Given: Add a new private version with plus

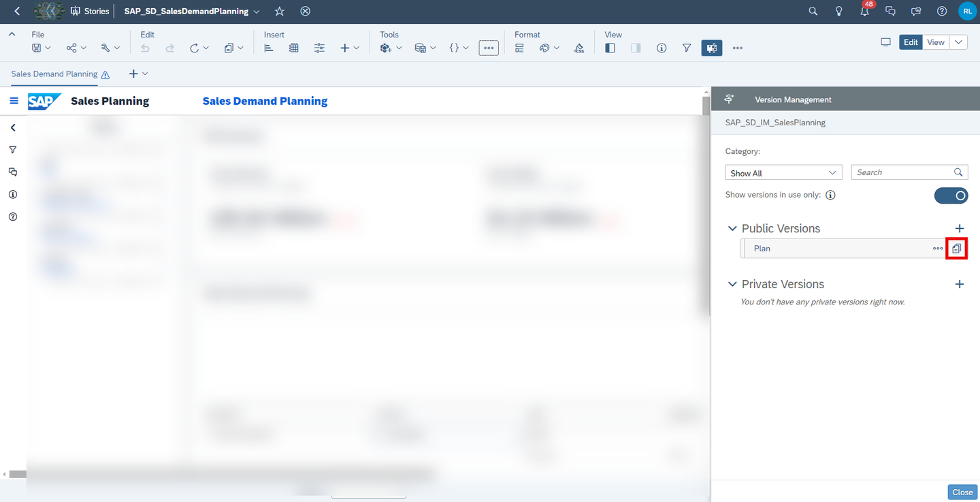Looking at the screenshot, I should pyautogui.click(x=960, y=284).
